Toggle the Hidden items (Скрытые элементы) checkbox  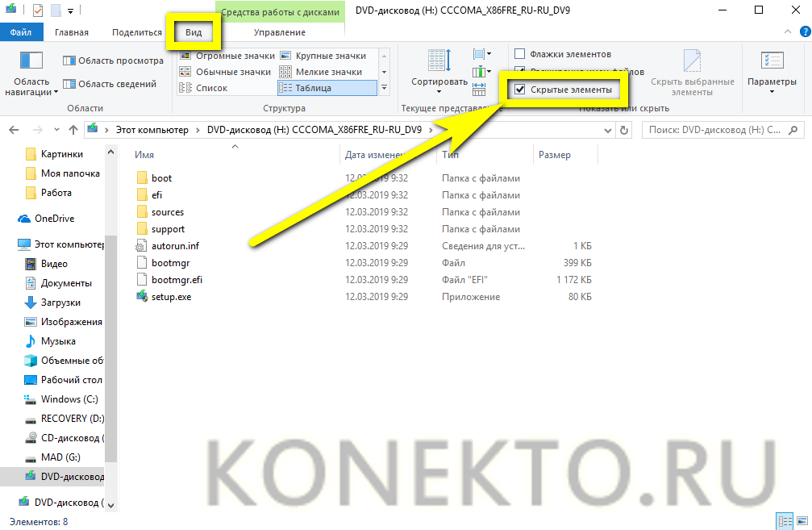coord(521,90)
